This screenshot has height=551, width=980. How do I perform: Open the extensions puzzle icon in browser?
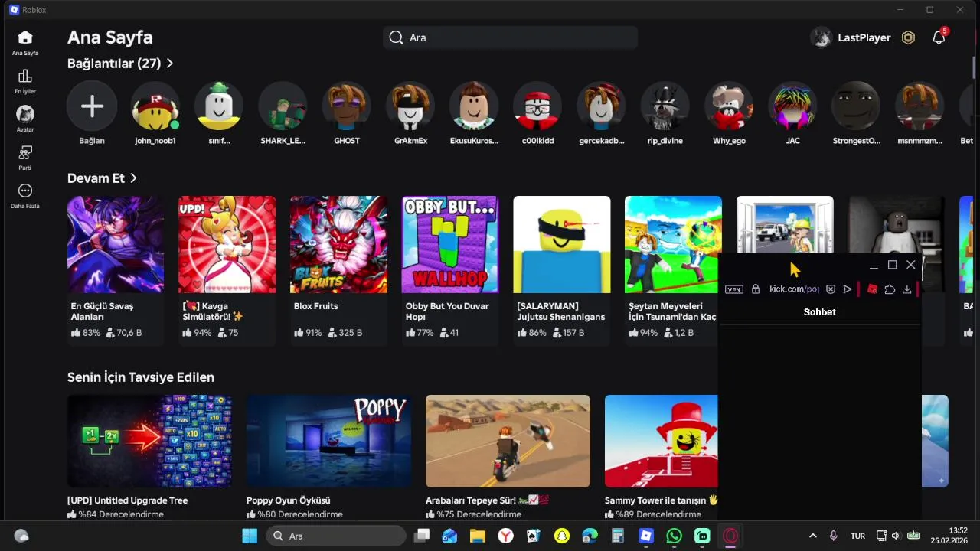(x=890, y=289)
